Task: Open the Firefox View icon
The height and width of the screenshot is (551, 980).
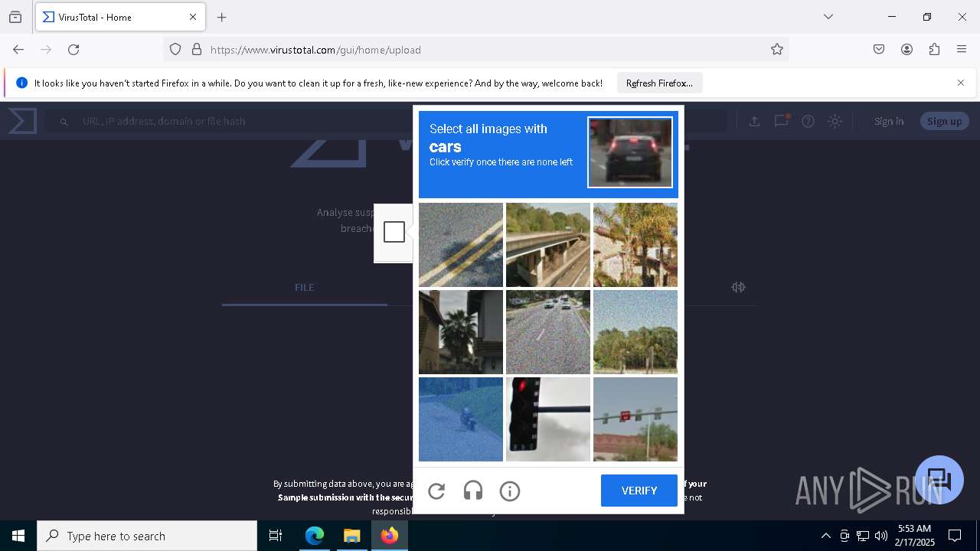Action: (15, 17)
